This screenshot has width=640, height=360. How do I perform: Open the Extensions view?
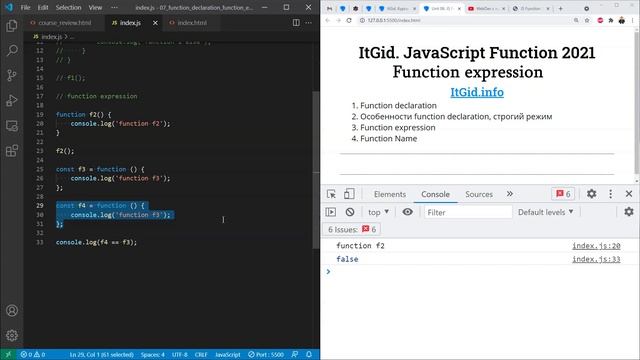tap(12, 151)
